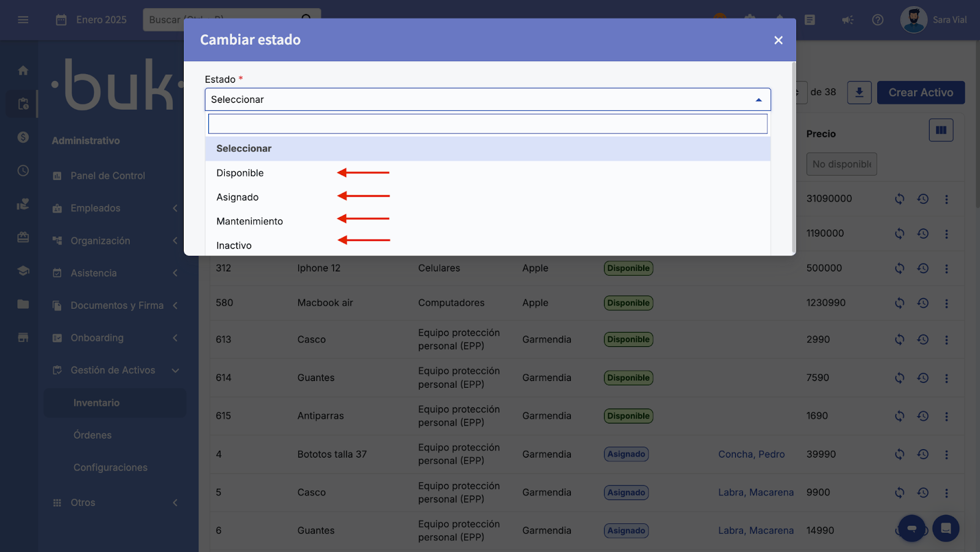Click the home icon in left rail
Image resolution: width=980 pixels, height=552 pixels.
tap(23, 70)
